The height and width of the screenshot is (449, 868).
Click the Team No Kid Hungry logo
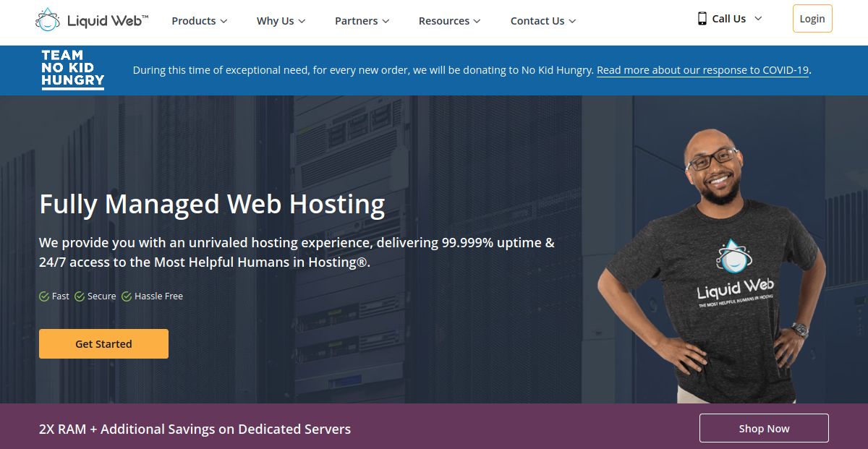[72, 70]
